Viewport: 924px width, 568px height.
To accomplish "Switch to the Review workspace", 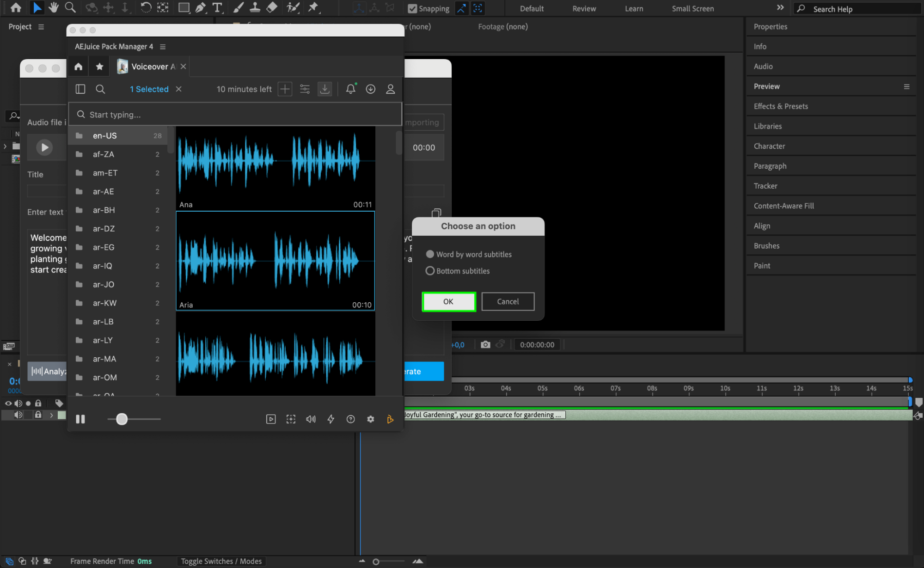I will coord(584,8).
